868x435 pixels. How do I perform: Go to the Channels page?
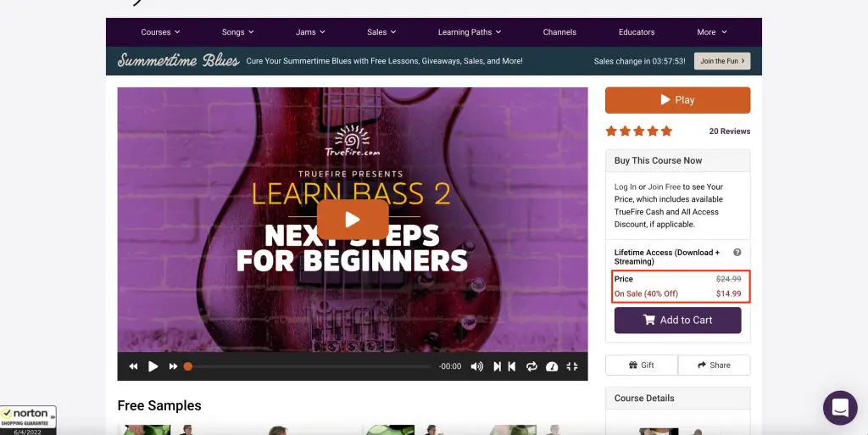[559, 32]
